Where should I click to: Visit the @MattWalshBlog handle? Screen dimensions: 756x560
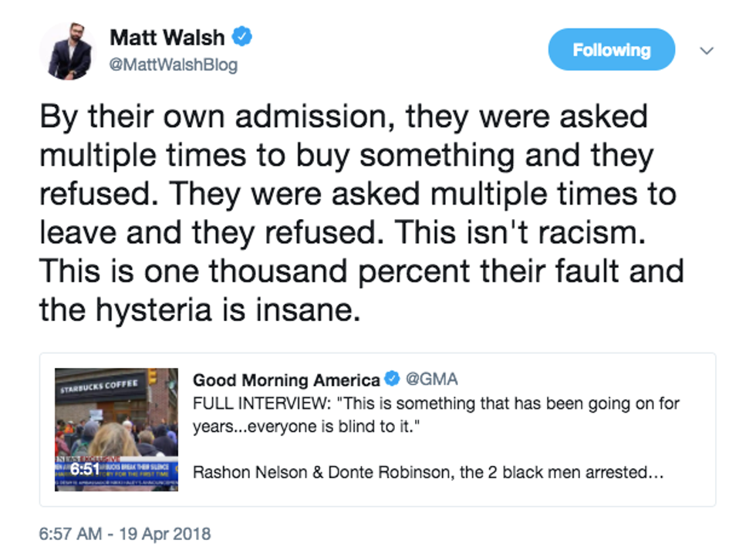tap(174, 65)
